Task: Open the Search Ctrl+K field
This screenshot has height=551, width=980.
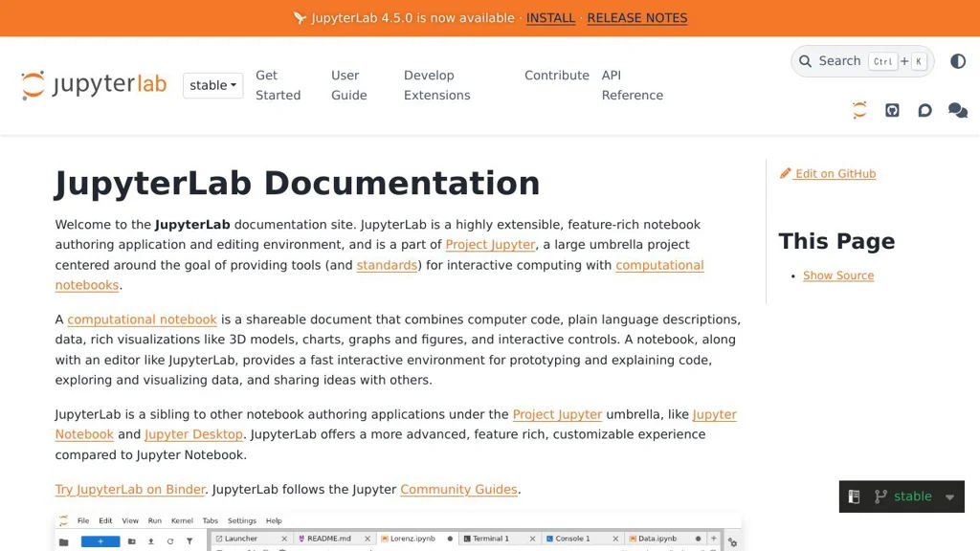Action: click(862, 61)
